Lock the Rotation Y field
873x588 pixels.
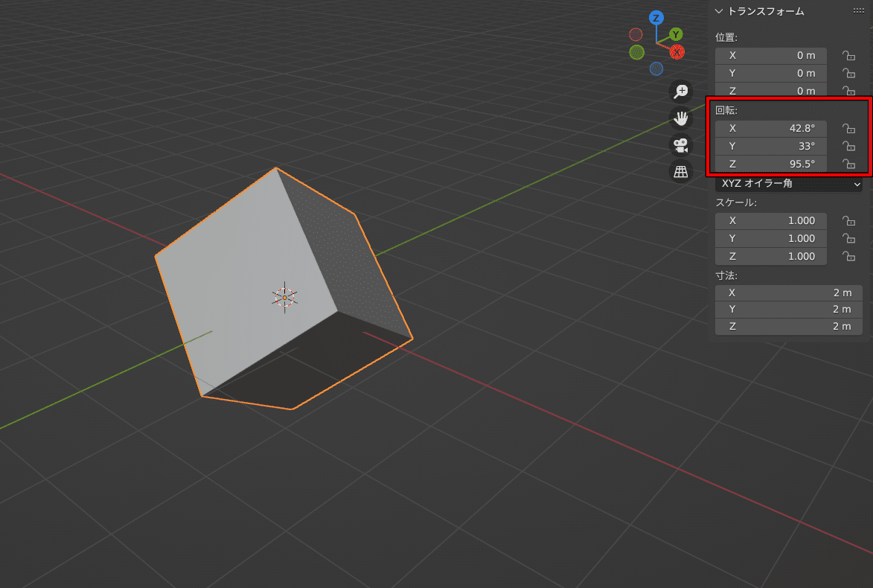849,146
